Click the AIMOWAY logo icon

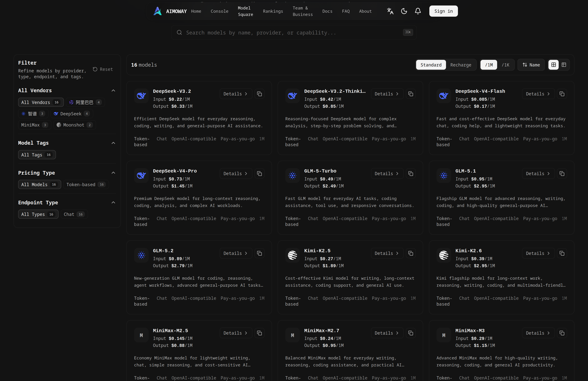tap(157, 11)
